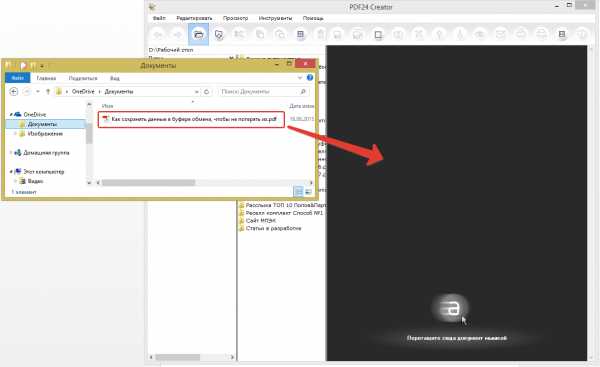
Task: Click the D:\Рабочий стол path label
Action: click(171, 50)
